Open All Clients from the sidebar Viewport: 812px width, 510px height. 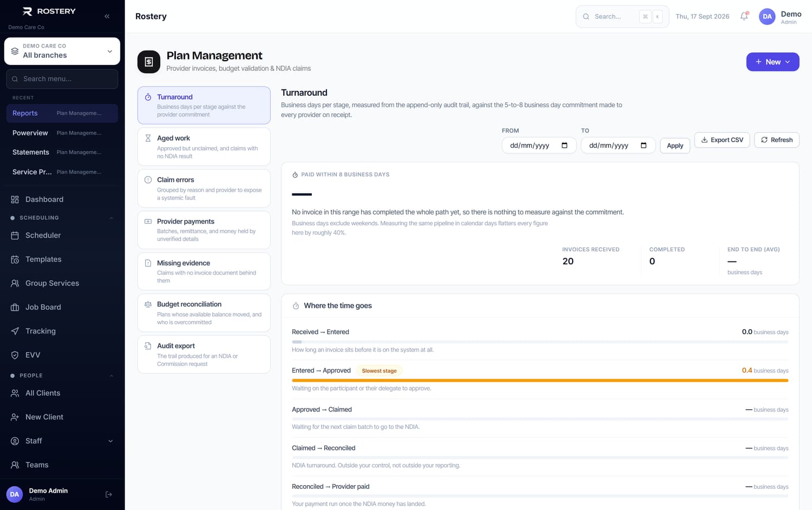tap(62, 393)
